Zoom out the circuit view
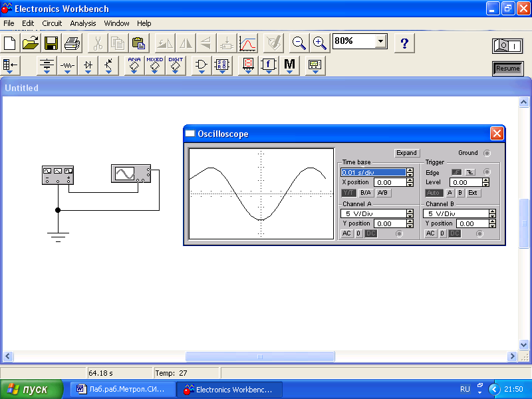 point(299,43)
